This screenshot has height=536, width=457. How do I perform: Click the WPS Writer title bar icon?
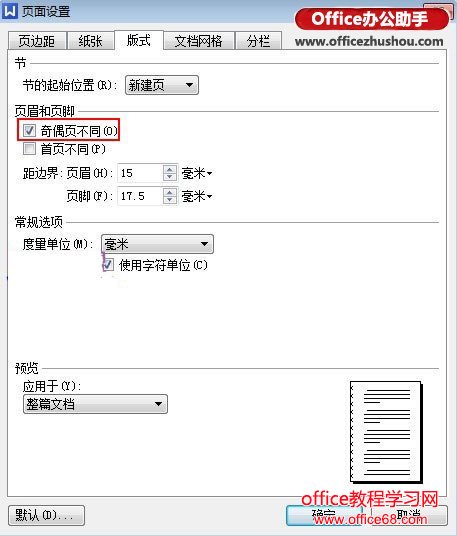click(x=10, y=11)
